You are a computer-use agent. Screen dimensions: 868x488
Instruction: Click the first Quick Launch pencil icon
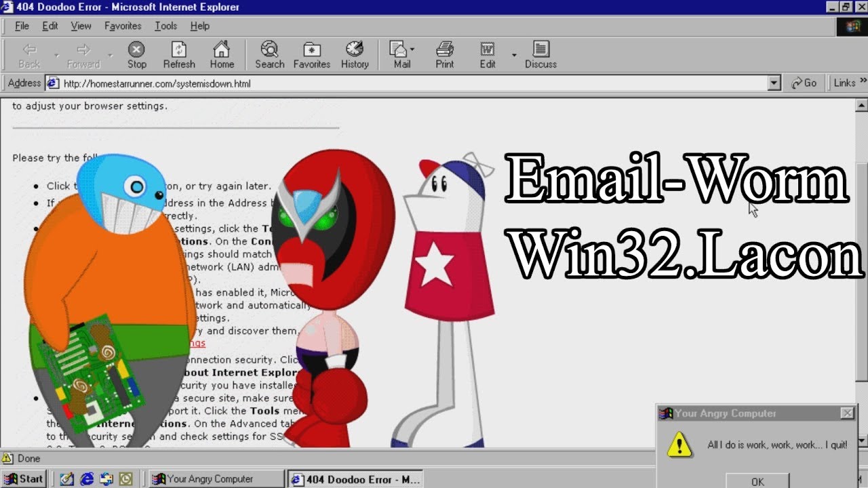pyautogui.click(x=66, y=479)
